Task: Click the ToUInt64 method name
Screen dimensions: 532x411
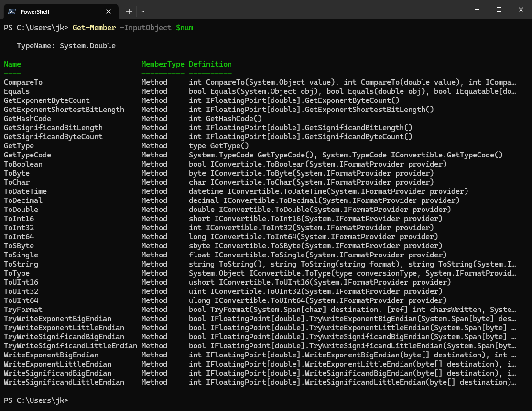Action: point(21,300)
